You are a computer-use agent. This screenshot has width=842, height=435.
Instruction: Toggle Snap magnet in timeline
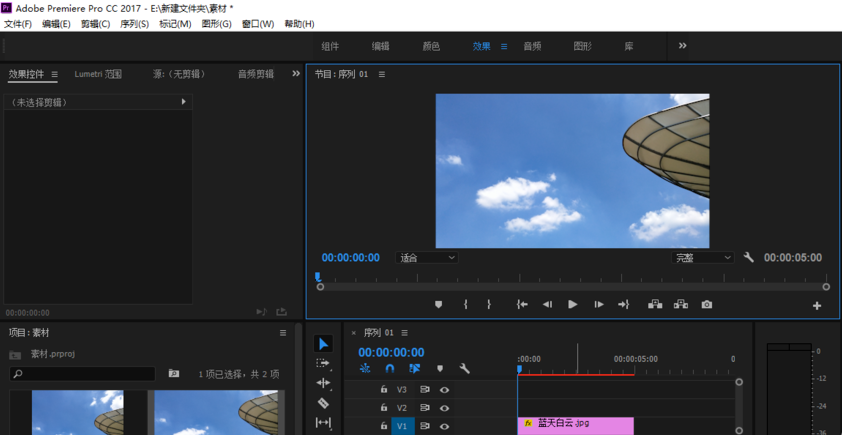(390, 369)
